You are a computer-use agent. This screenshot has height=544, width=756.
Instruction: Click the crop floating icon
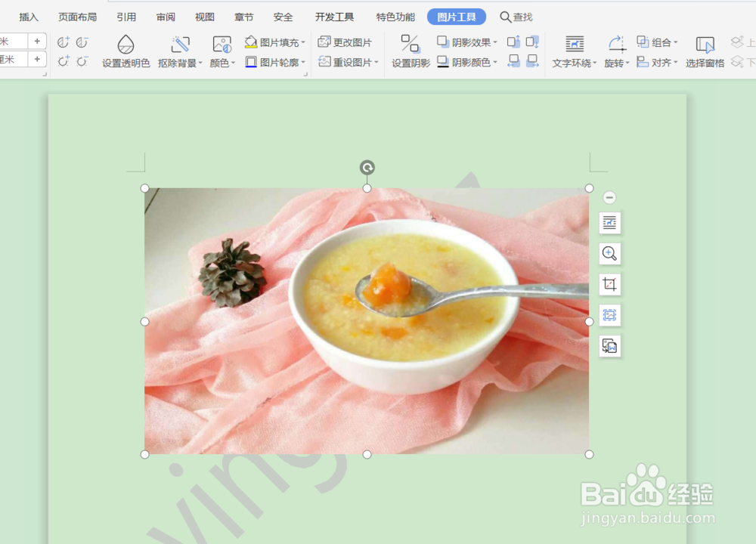(609, 284)
